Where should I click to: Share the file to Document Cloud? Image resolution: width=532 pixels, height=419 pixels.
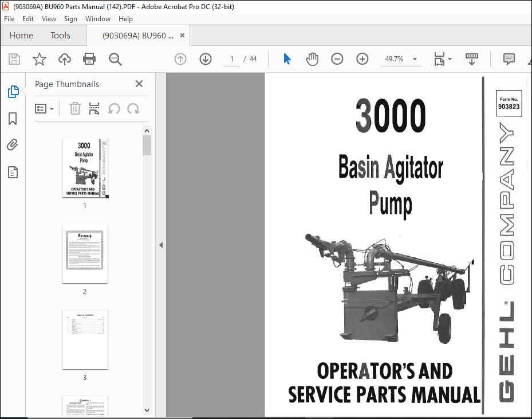coord(64,59)
